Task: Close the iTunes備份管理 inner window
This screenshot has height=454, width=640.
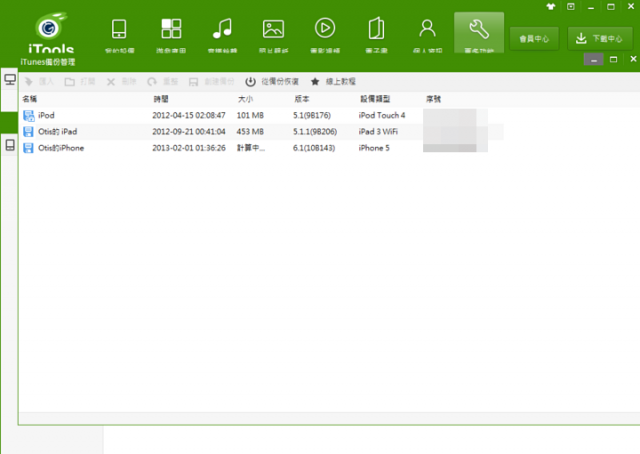Action: pos(633,59)
